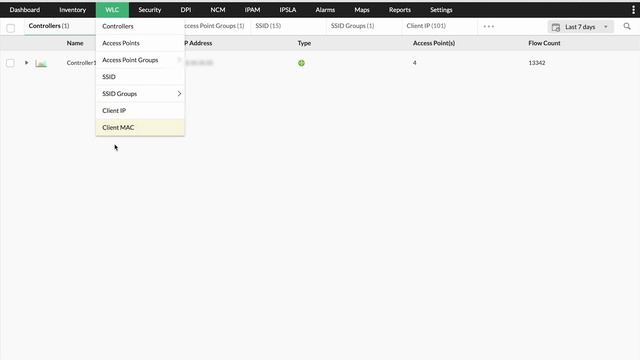Open the Maps menu
640x360 pixels.
362,10
